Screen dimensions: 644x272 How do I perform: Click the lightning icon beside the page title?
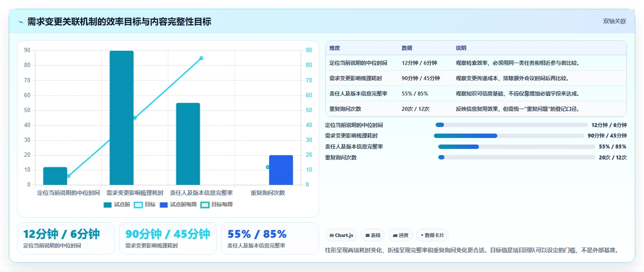(21, 22)
